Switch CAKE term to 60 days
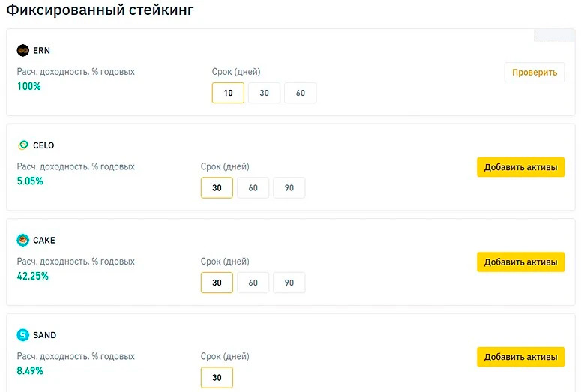This screenshot has width=581, height=392. 253,283
